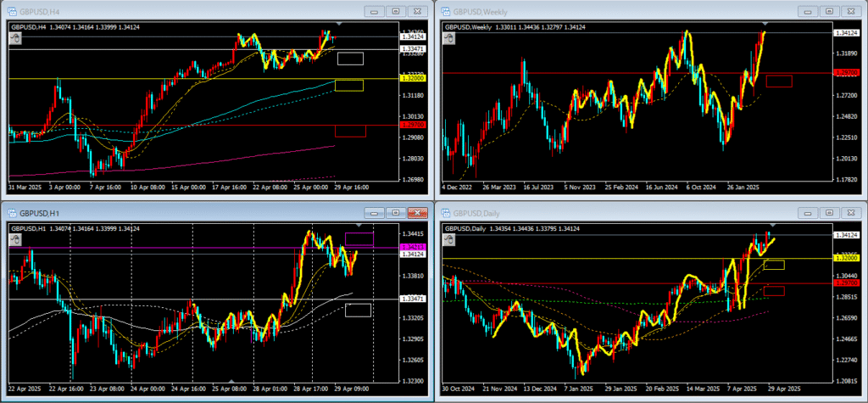868x403 pixels.
Task: Click the magenta 1.34213 price label in H1 chart
Action: point(412,247)
